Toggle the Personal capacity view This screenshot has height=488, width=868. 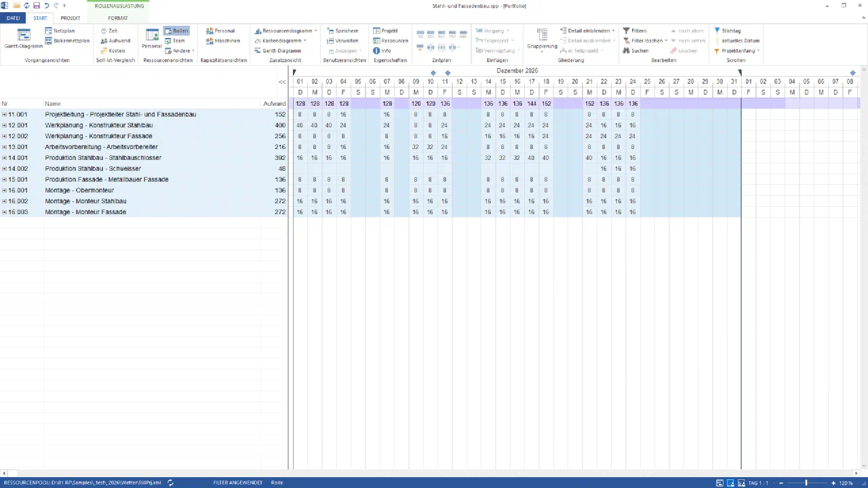pyautogui.click(x=220, y=30)
